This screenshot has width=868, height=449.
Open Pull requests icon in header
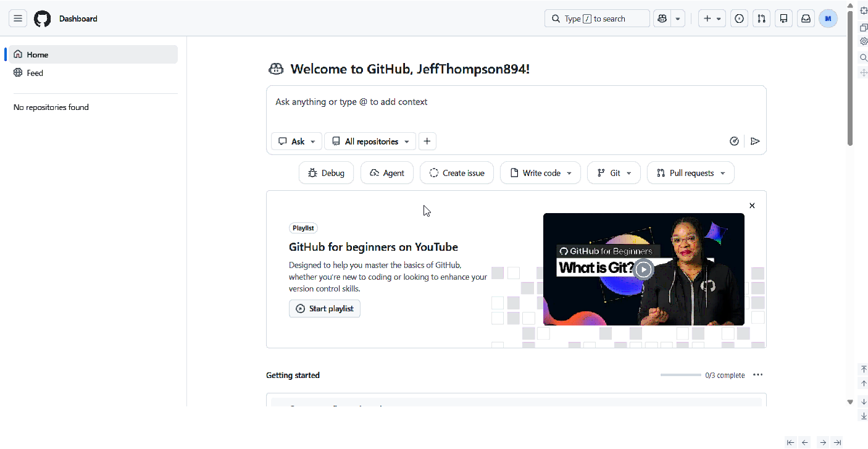coord(761,19)
